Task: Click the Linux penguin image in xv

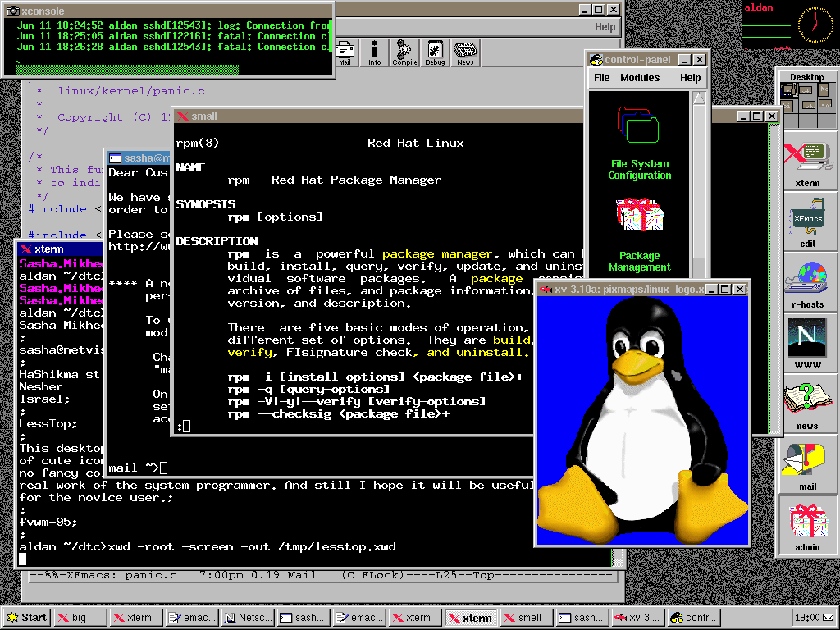Action: pyautogui.click(x=642, y=421)
